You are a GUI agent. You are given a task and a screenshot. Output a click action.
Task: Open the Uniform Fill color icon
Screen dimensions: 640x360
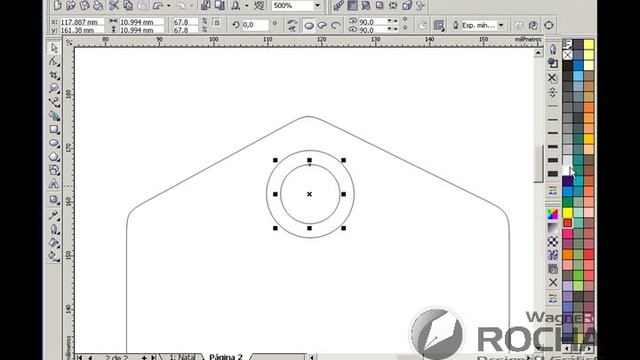pos(552,214)
